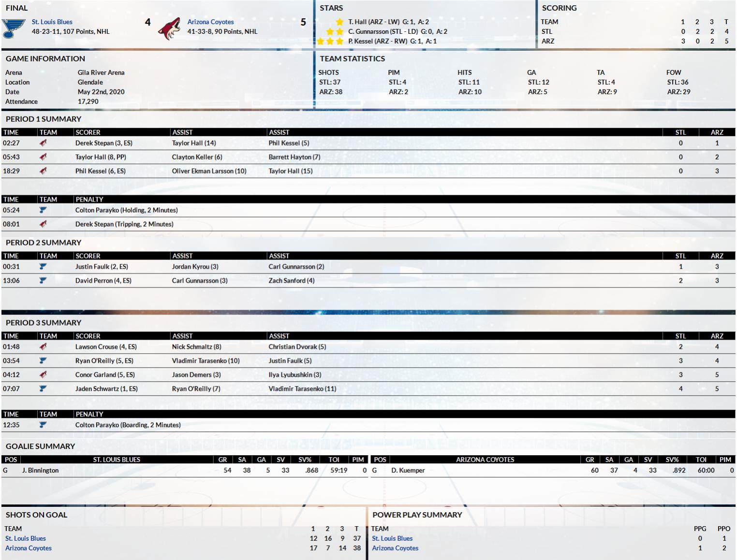Viewport: 737px width, 560px height.
Task: Click the STL: 37 shots statistic
Action: click(330, 82)
